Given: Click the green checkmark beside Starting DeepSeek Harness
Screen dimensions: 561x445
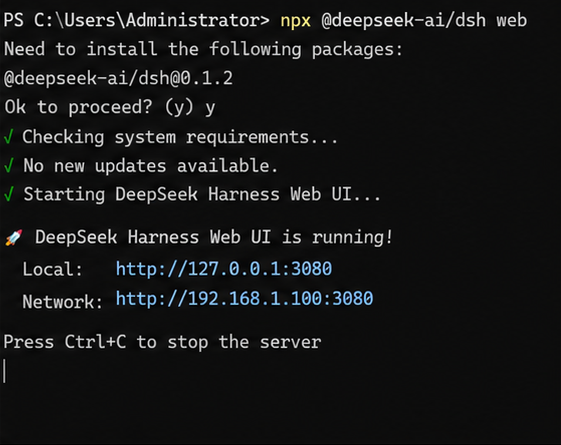Looking at the screenshot, I should pyautogui.click(x=9, y=195).
